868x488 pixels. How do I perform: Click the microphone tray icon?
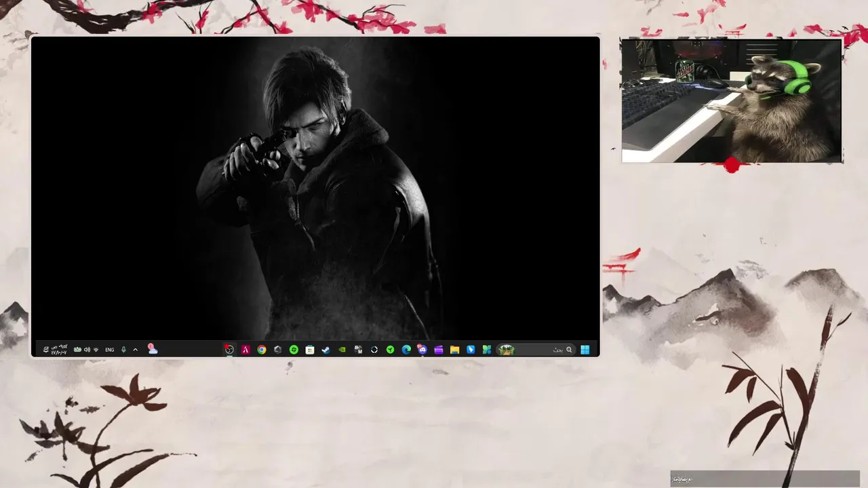123,350
